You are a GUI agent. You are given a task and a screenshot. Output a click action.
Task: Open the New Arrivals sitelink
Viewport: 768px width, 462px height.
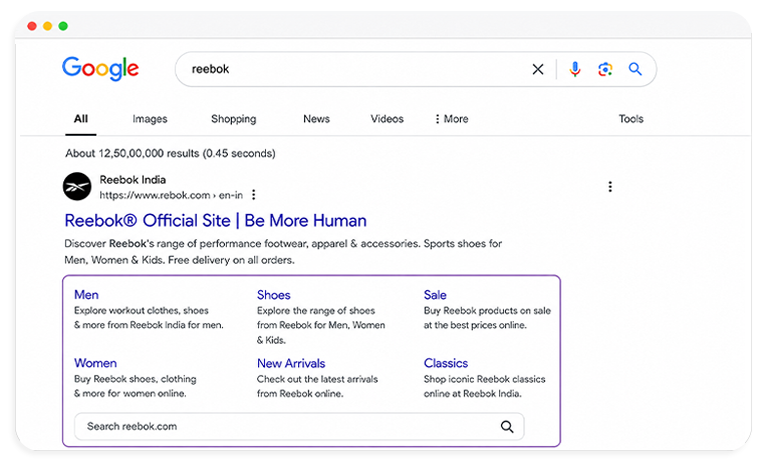(291, 364)
